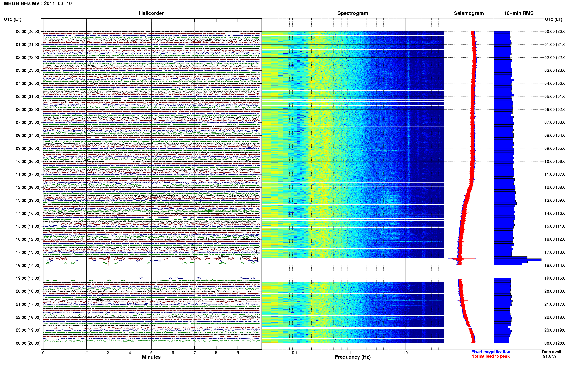Click the '9' tick on the Minutes axis
The height and width of the screenshot is (368, 588).
click(238, 353)
